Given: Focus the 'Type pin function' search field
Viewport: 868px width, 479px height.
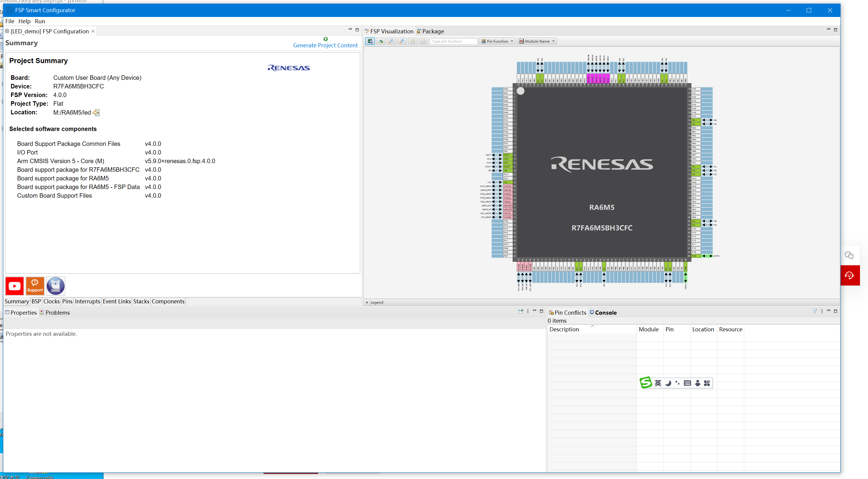Looking at the screenshot, I should point(453,41).
